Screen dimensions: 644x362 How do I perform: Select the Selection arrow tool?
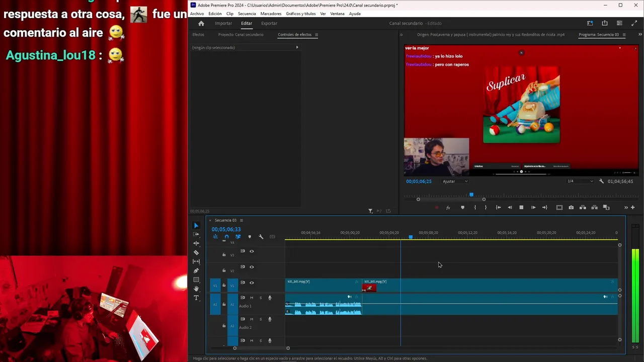point(196,226)
